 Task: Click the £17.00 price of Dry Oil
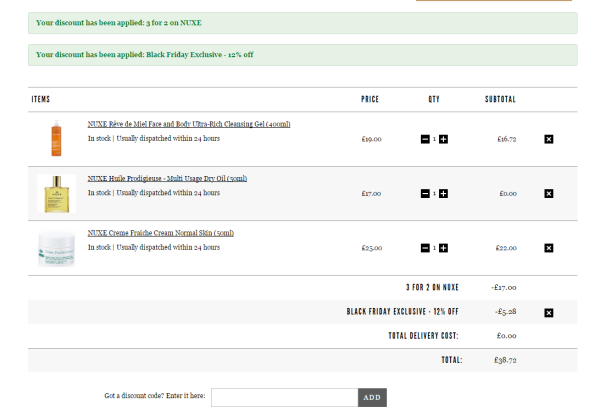click(x=371, y=194)
